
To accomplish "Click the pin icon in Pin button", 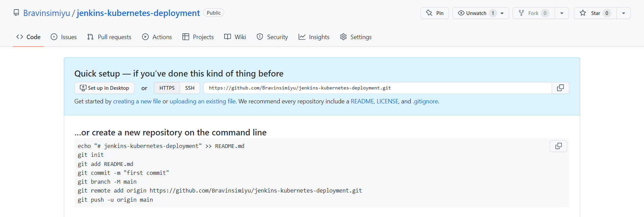I will [x=429, y=13].
